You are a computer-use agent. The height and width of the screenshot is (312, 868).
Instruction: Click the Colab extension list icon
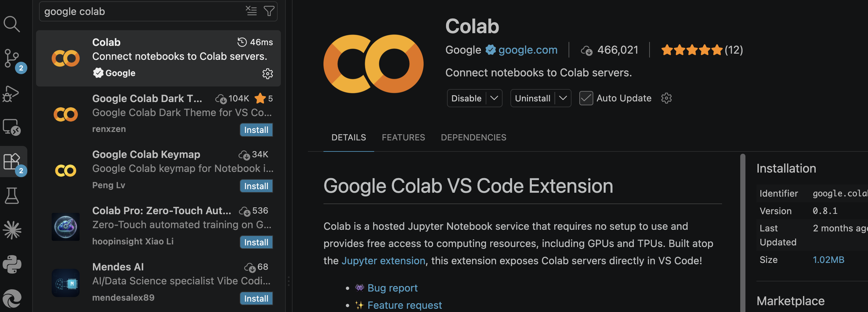[x=66, y=58]
